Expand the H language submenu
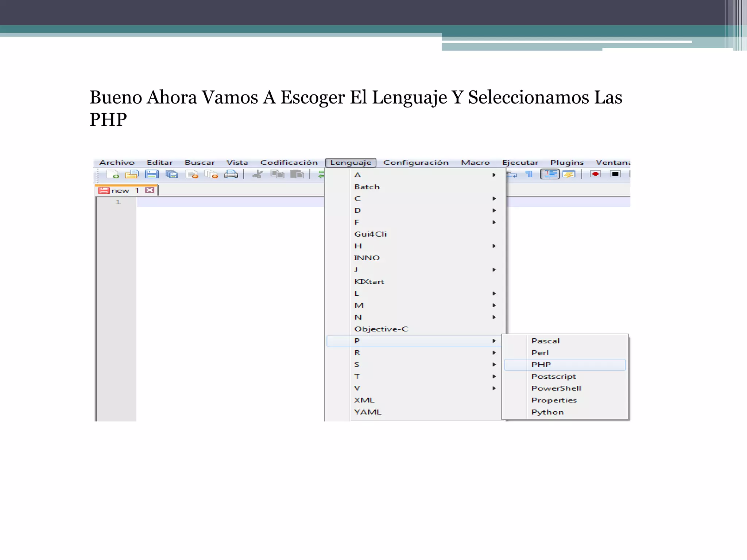This screenshot has height=560, width=747. (415, 246)
